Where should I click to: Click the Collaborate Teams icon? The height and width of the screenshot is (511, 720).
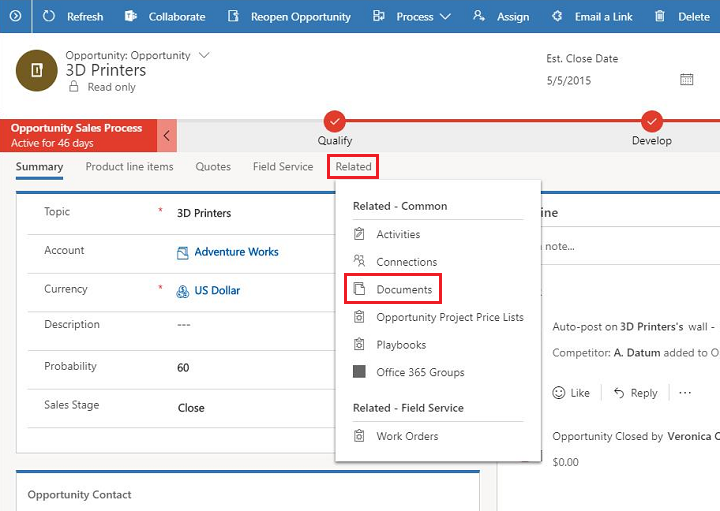(131, 16)
